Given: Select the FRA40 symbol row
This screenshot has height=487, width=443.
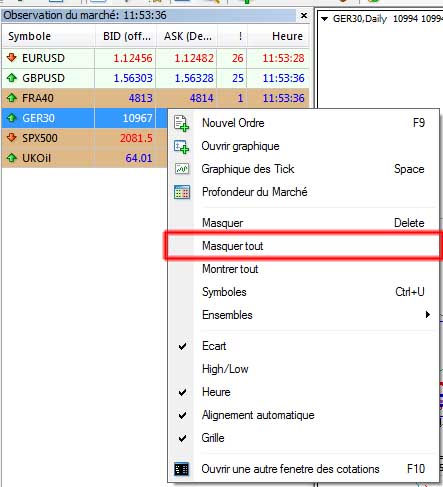Looking at the screenshot, I should coord(155,98).
